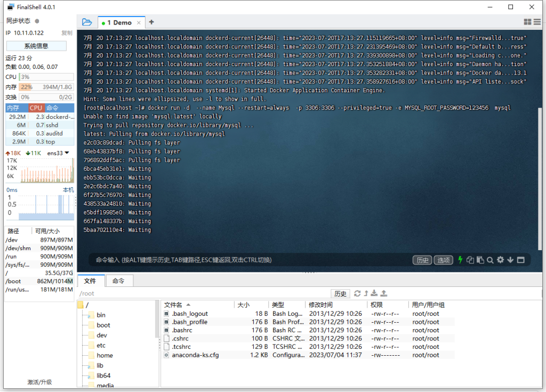Open the hamburger main menu icon

(x=537, y=22)
